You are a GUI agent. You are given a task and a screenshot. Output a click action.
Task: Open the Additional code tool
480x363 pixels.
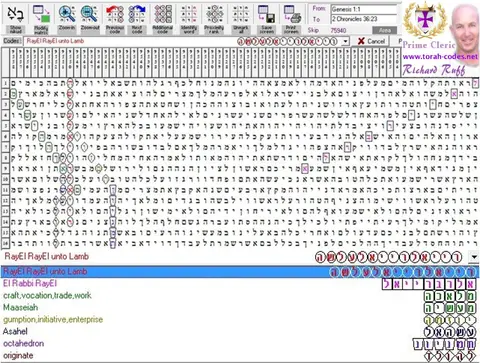point(163,19)
